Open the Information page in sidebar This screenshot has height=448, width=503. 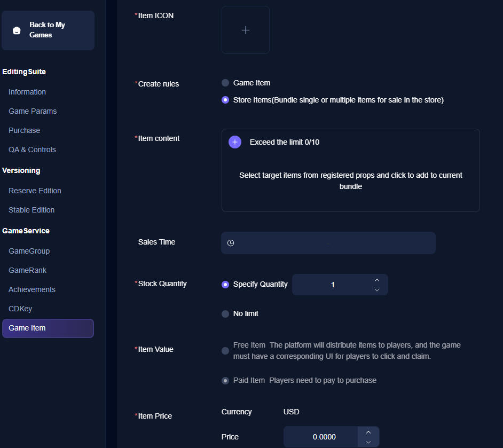coord(27,92)
